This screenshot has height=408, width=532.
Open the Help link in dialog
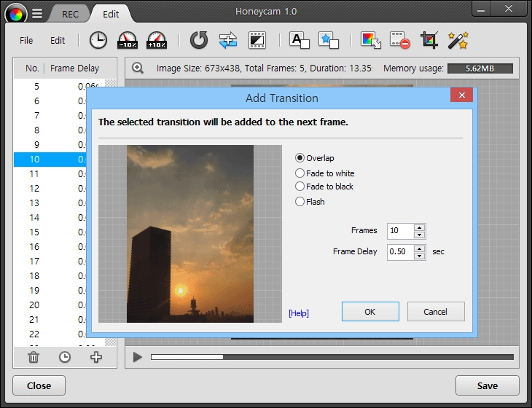point(299,313)
